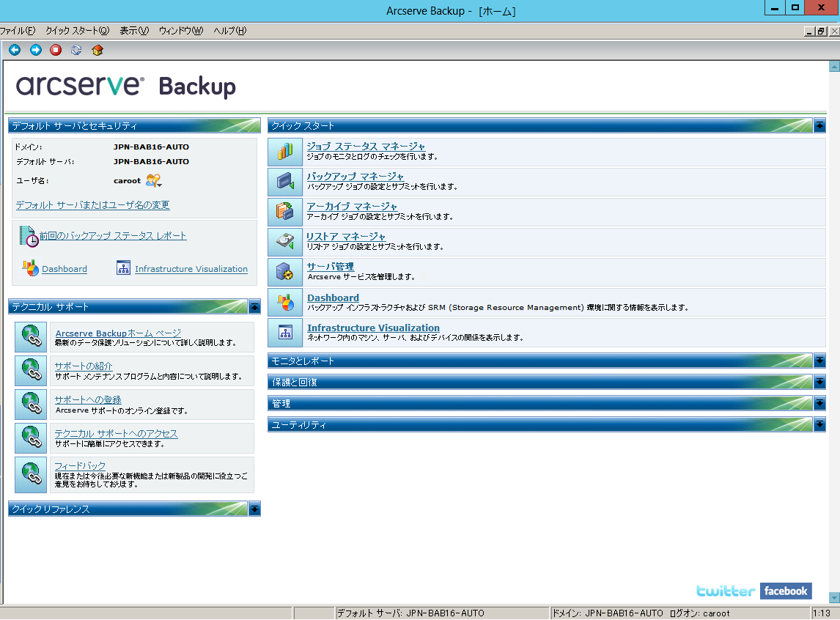Click globe icon beside テクニカル サポートへのアクセス
840x620 pixels.
pos(31,438)
